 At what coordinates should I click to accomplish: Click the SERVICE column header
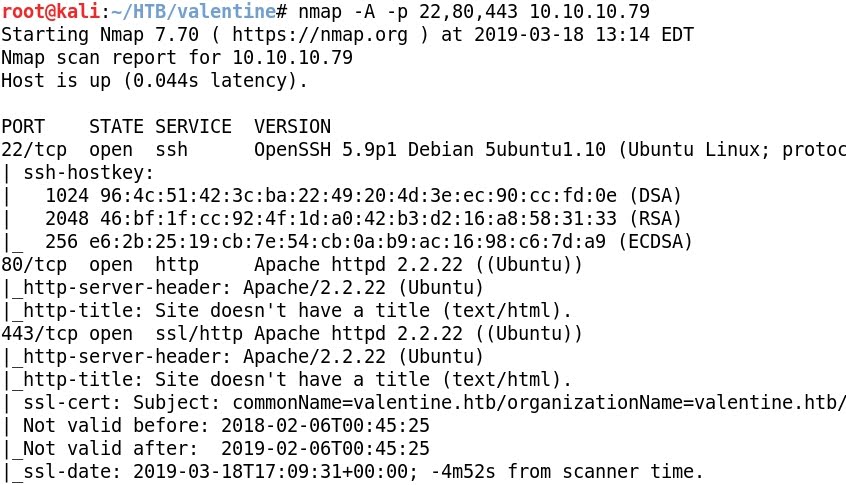pyautogui.click(x=193, y=126)
